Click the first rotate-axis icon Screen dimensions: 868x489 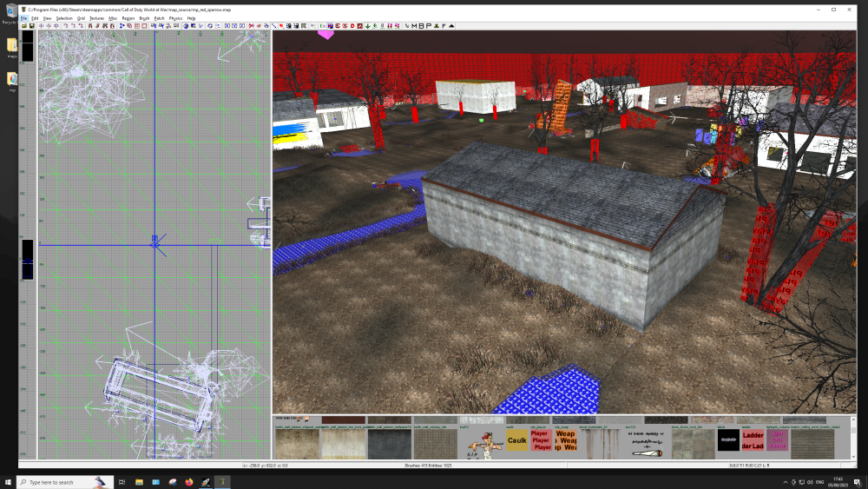coord(66,25)
